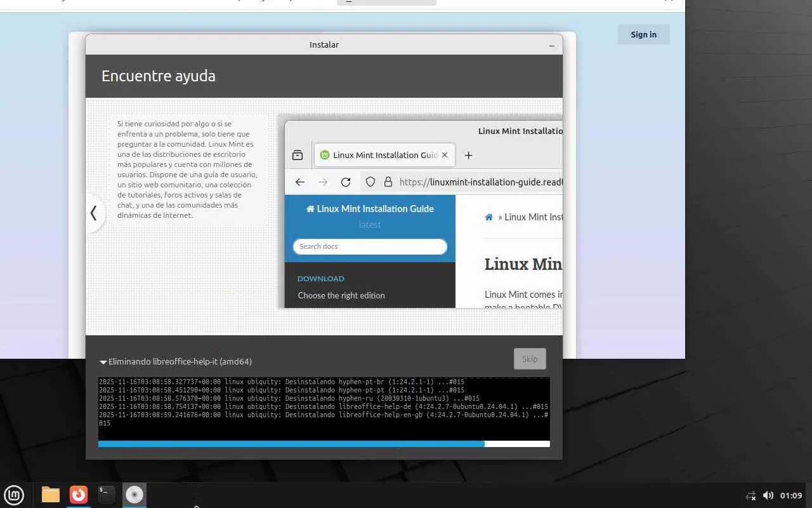Open the Linux Mint menu launcher

[x=14, y=495]
